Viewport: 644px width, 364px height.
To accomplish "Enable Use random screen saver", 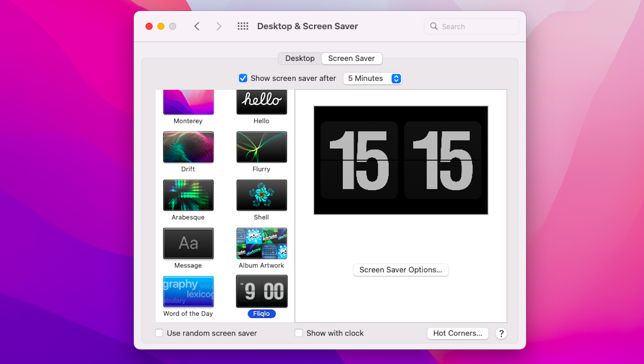I will click(159, 333).
